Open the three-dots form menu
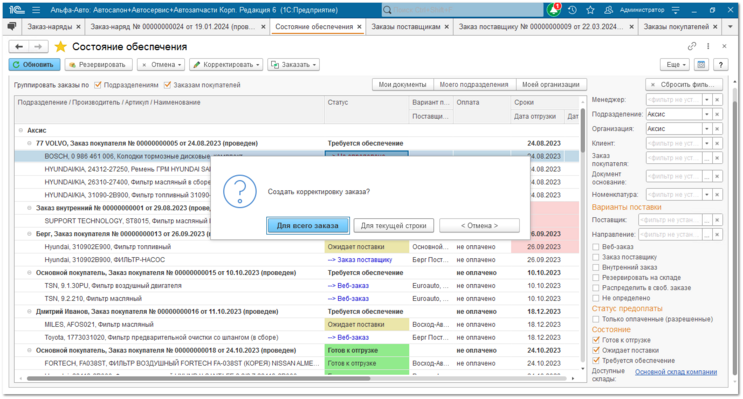The height and width of the screenshot is (399, 743). (708, 46)
